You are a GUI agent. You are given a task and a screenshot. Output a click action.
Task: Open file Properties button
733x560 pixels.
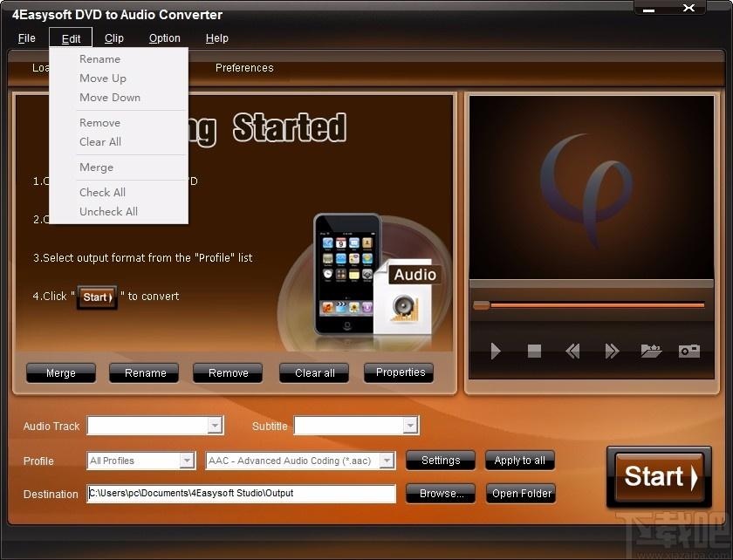tap(401, 372)
